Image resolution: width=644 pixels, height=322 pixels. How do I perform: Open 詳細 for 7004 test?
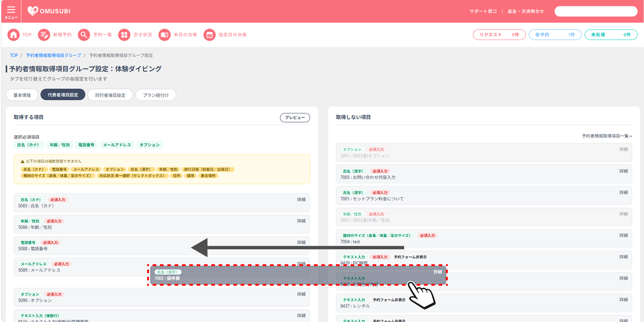coord(624,235)
